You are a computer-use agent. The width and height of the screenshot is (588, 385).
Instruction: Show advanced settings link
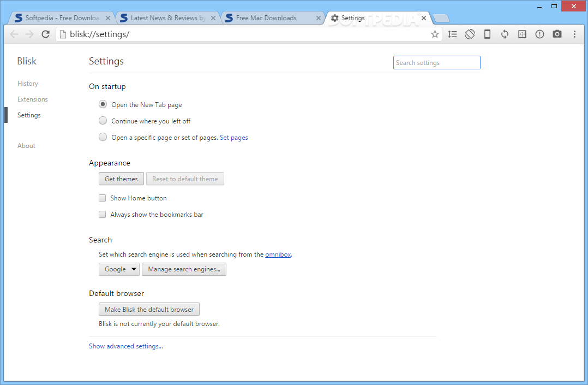[x=126, y=346]
